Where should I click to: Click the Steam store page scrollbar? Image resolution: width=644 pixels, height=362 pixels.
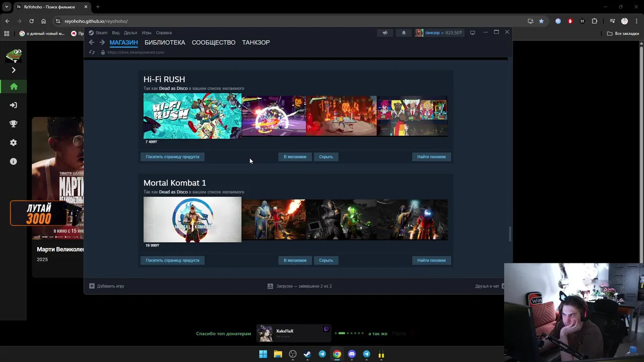[x=510, y=234]
